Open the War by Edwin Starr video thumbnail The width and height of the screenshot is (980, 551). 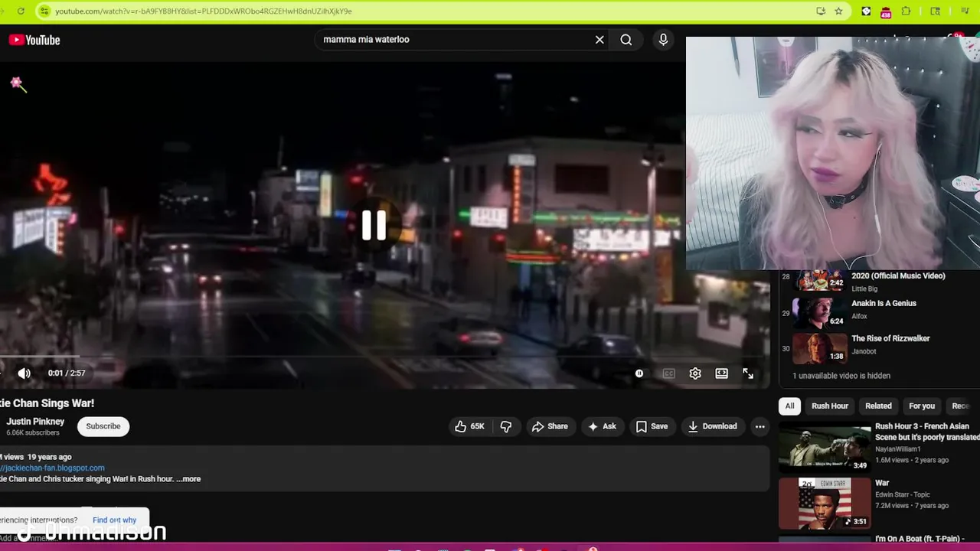(x=825, y=504)
